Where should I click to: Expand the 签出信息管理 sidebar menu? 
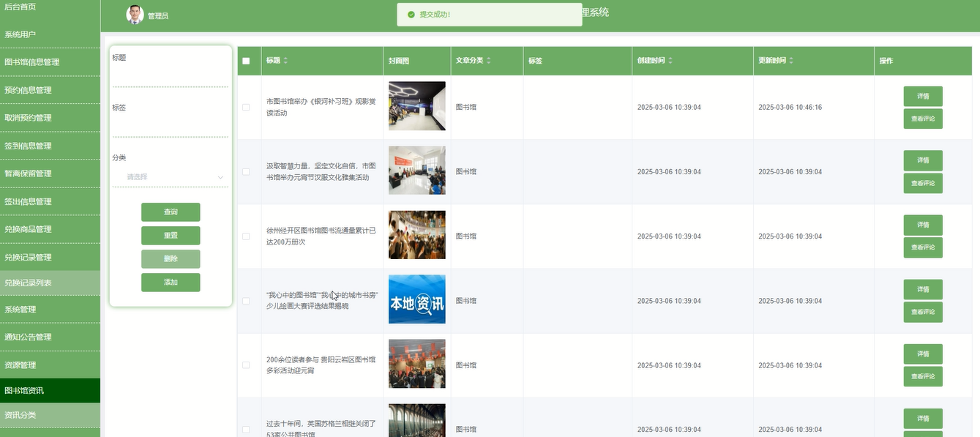50,201
